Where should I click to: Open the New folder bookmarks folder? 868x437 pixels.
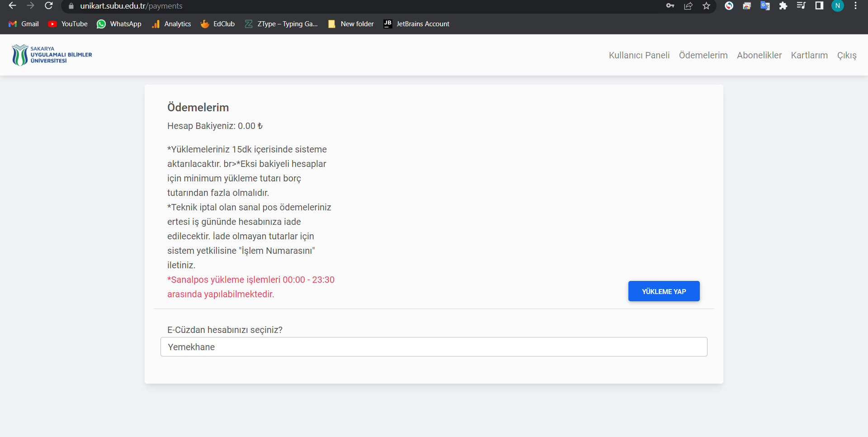[351, 24]
